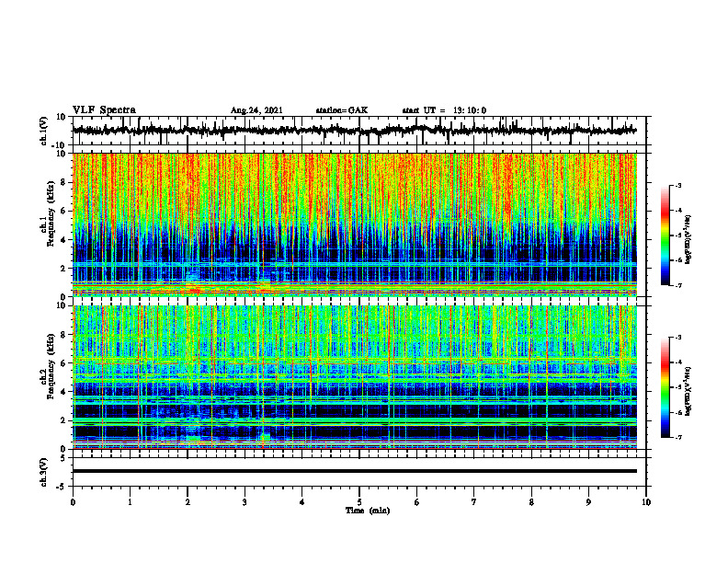Click the -3 label on ch.1 colorbar
This screenshot has height=563, width=728.
(x=677, y=185)
